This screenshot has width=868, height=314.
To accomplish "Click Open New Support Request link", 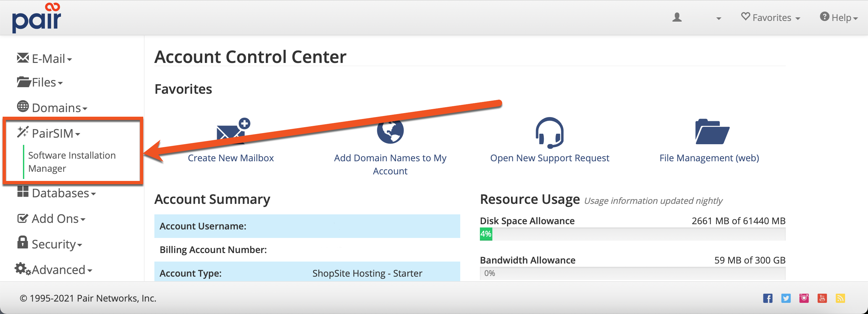I will point(550,158).
